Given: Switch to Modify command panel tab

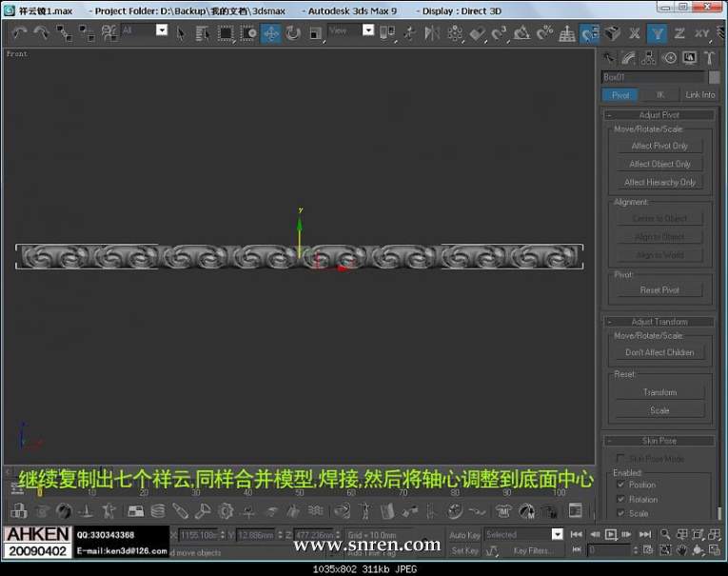Looking at the screenshot, I should (628, 58).
